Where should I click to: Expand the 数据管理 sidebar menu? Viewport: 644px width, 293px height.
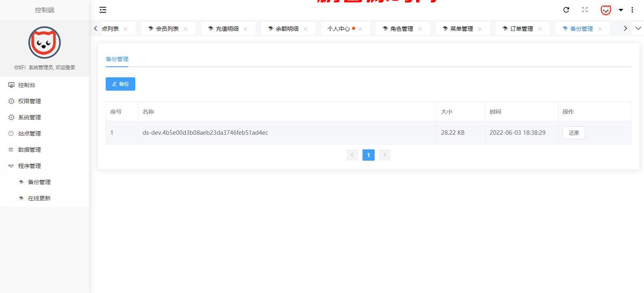pos(45,150)
